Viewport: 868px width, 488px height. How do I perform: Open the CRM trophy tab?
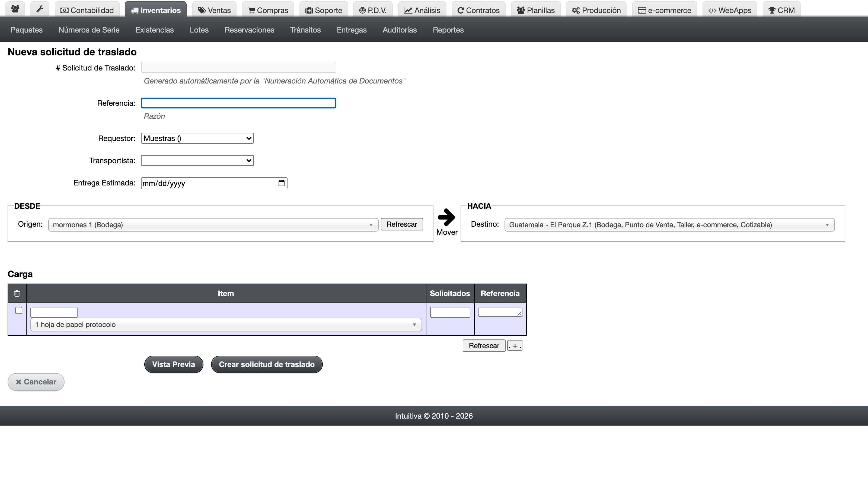[x=781, y=10]
